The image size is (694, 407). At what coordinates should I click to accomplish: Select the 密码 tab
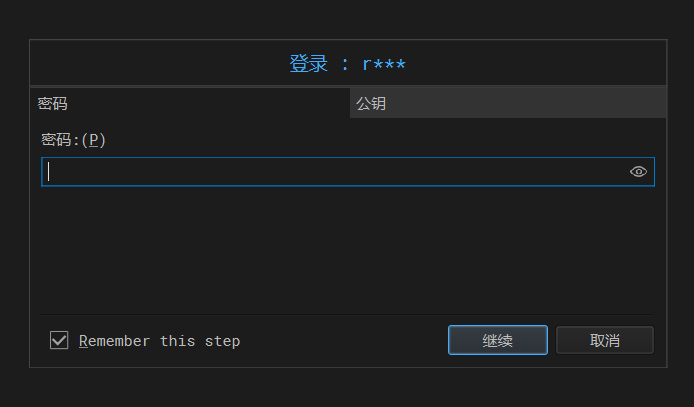[x=190, y=103]
